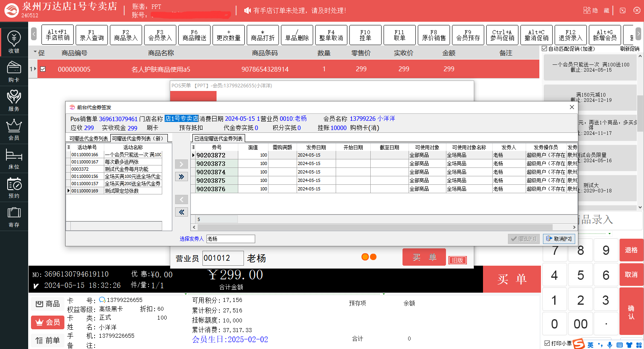Open the 商品 tab at bottom left
644x349 pixels.
[x=47, y=304]
